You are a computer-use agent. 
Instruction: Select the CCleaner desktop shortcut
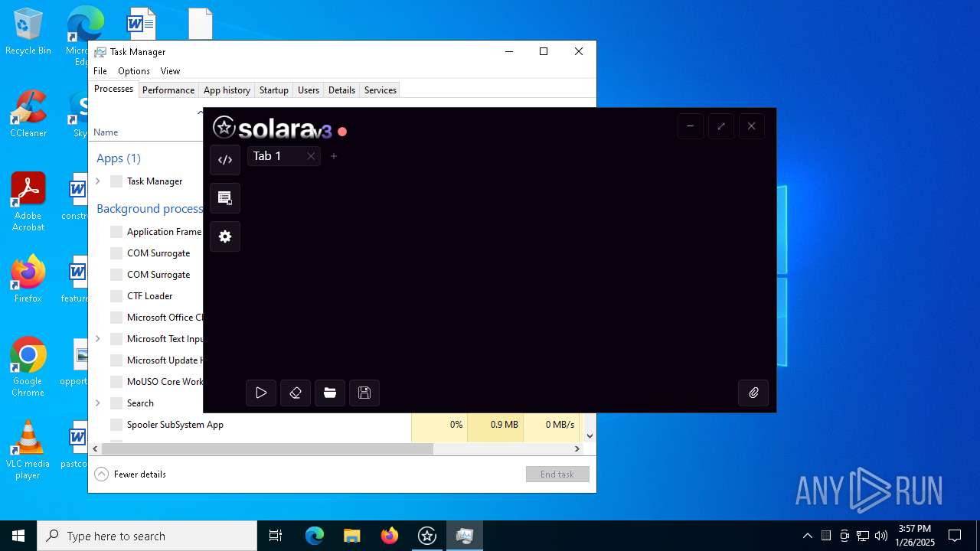pos(28,114)
